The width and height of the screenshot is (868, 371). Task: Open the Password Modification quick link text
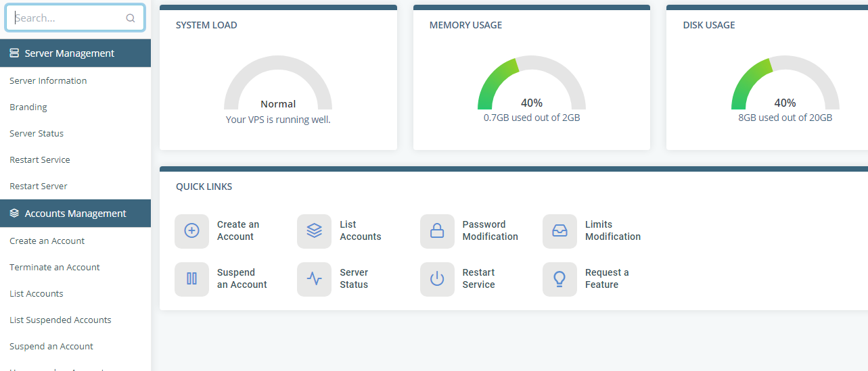[x=490, y=230]
